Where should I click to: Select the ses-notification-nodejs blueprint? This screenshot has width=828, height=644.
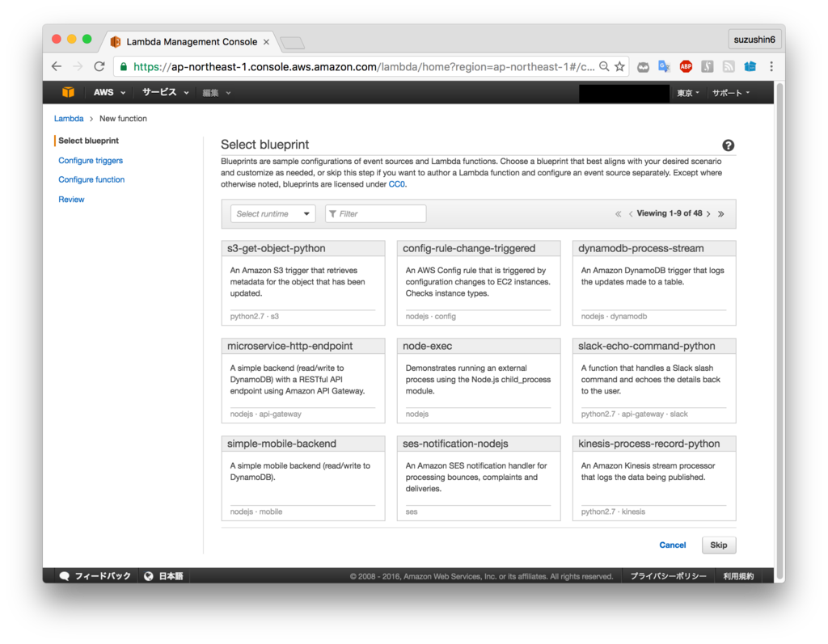pyautogui.click(x=479, y=478)
